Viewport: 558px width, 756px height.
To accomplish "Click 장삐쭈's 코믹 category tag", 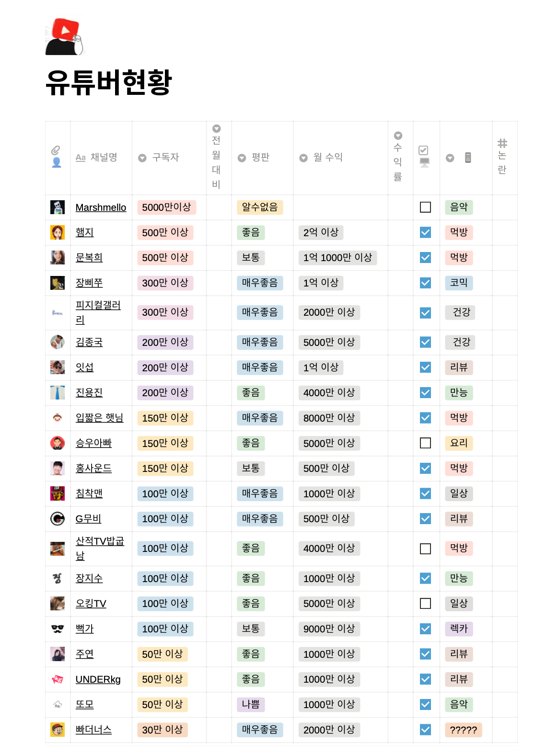I will coord(459,283).
